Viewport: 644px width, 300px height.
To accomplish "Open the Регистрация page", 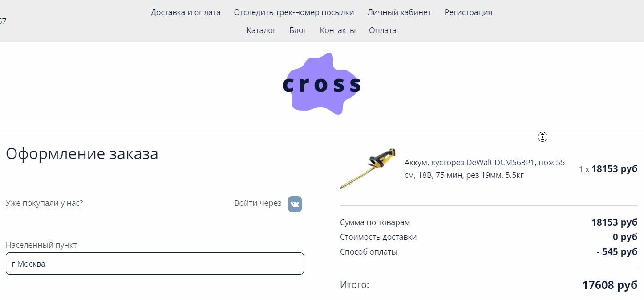I will tap(468, 12).
